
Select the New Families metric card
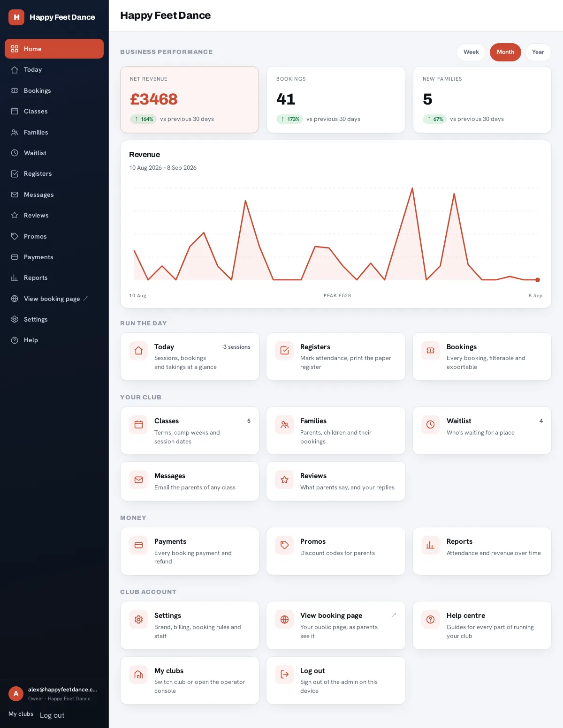click(x=482, y=99)
